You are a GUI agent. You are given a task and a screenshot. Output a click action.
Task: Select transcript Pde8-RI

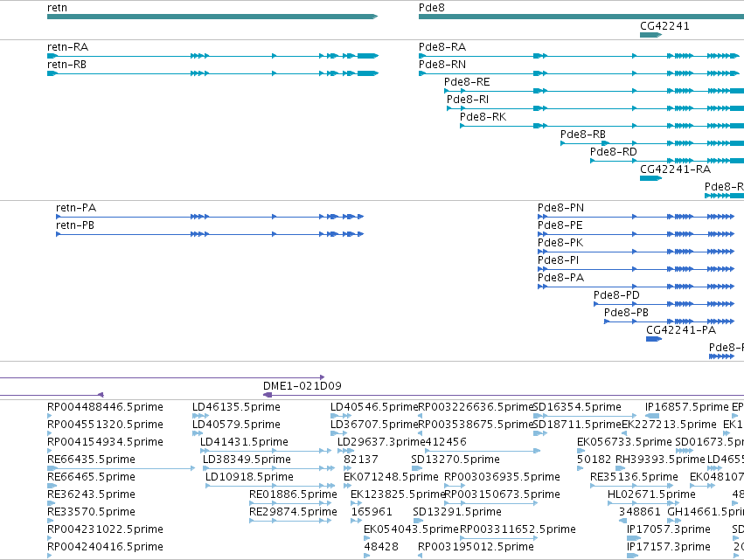468,100
